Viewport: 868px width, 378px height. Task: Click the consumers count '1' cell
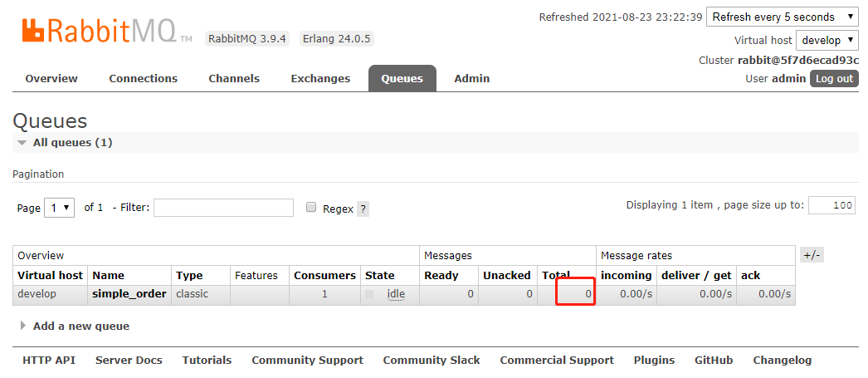[x=325, y=294]
